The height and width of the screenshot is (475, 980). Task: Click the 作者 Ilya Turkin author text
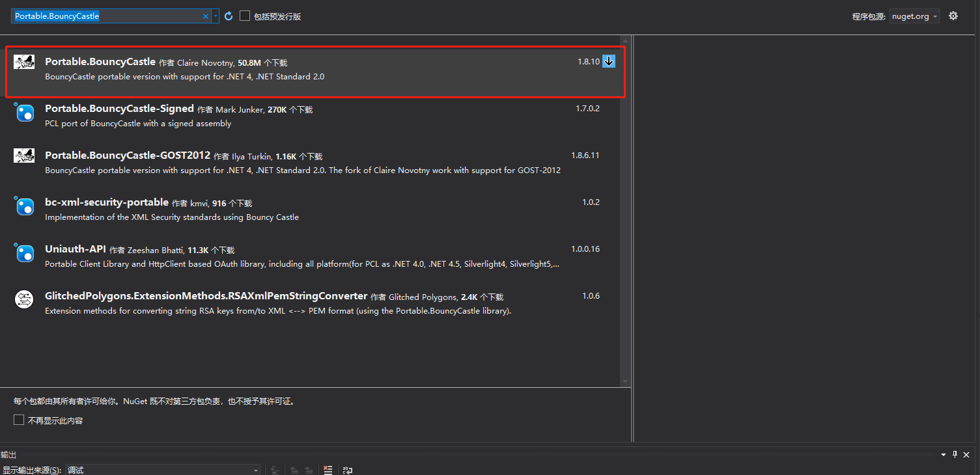242,157
